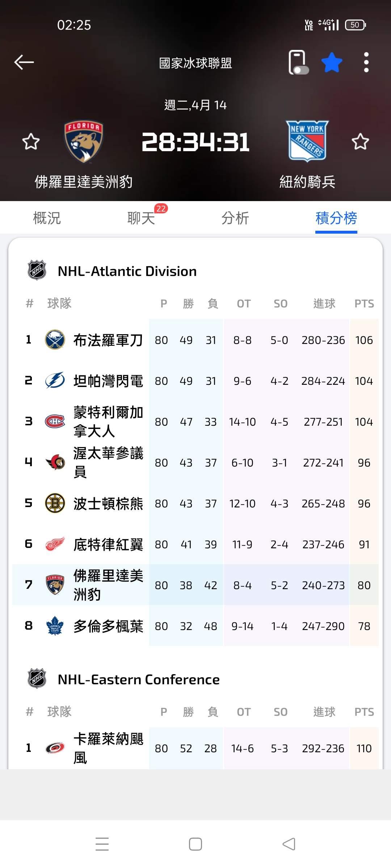
Task: Open NHL-Eastern Conference league header
Action: tap(138, 679)
